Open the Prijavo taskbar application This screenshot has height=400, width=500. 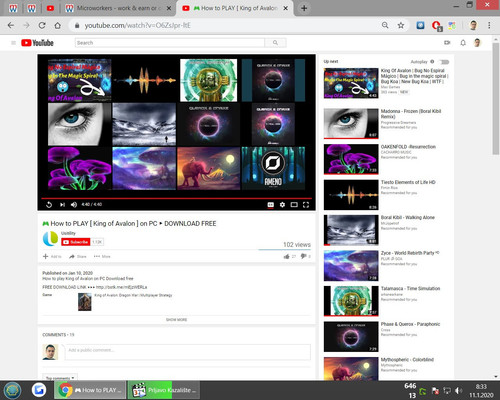click(164, 390)
